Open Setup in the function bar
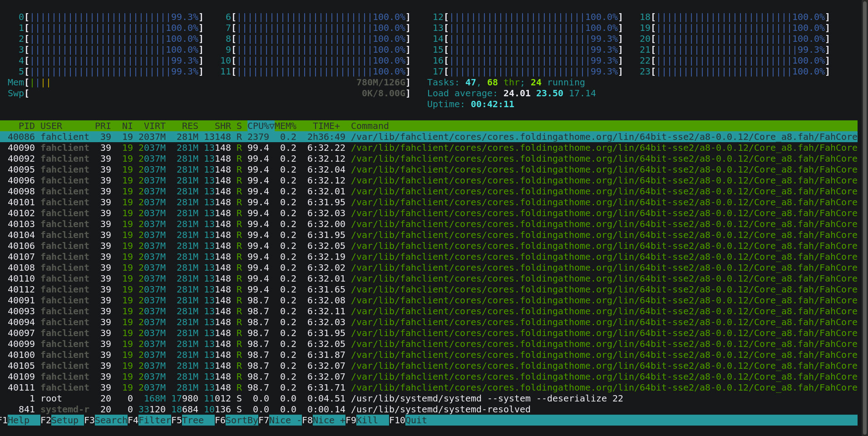The width and height of the screenshot is (868, 436). pos(67,420)
